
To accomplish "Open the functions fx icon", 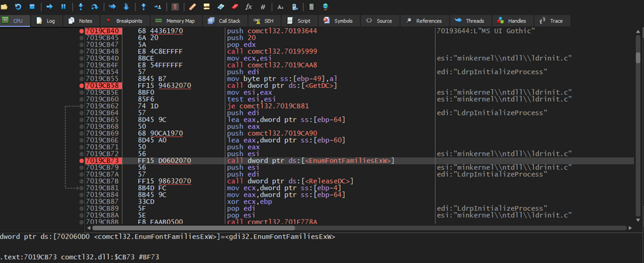I will tap(248, 7).
